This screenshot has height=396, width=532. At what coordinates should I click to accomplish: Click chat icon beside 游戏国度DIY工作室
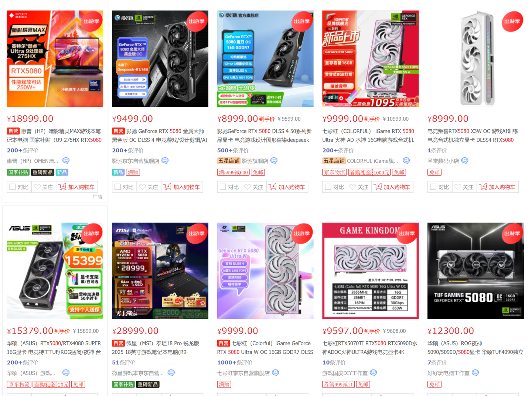tap(374, 373)
